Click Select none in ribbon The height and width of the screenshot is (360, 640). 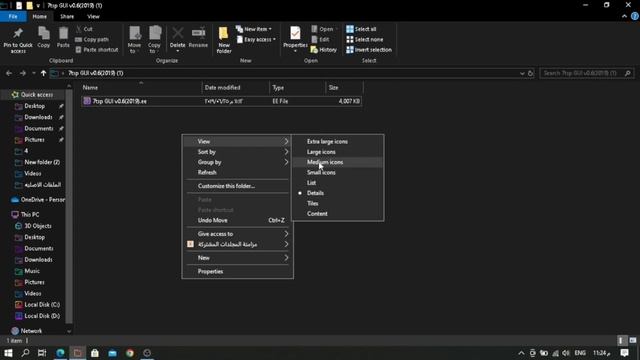pyautogui.click(x=364, y=40)
